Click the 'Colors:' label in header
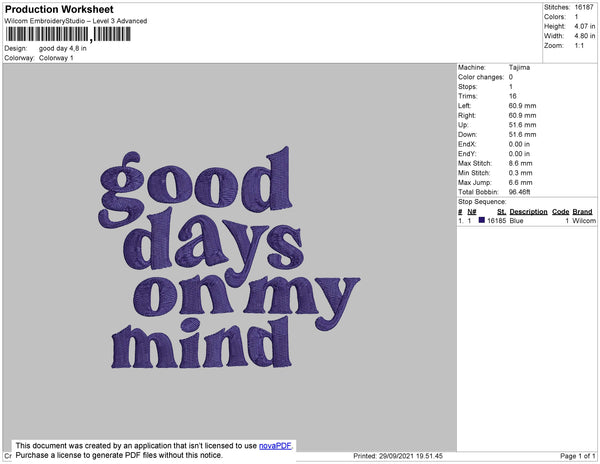This screenshot has width=600, height=464. [x=554, y=17]
